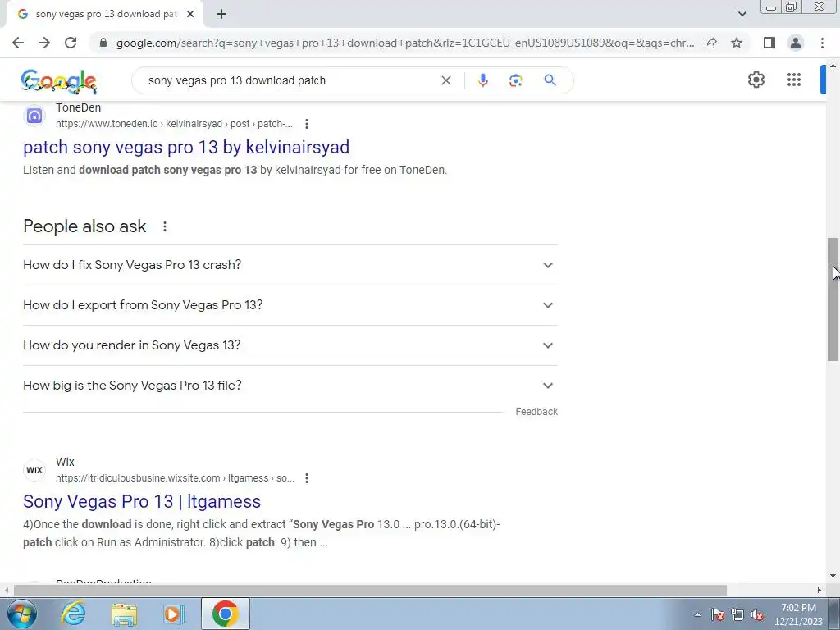Open the clock showing 7:02 PM
Viewport: 840px width, 630px height.
pyautogui.click(x=798, y=614)
